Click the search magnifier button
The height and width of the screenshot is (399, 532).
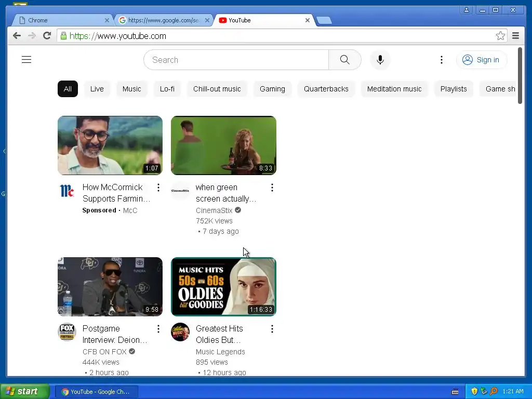345,60
